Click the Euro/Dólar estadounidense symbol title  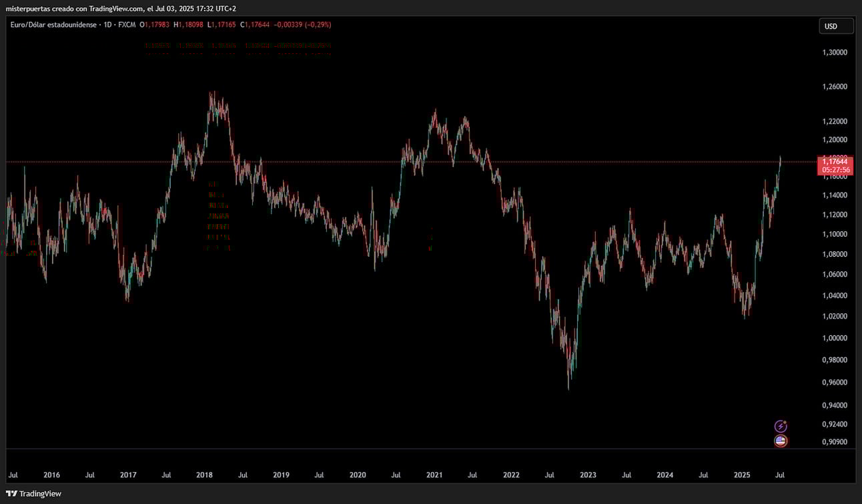click(53, 25)
